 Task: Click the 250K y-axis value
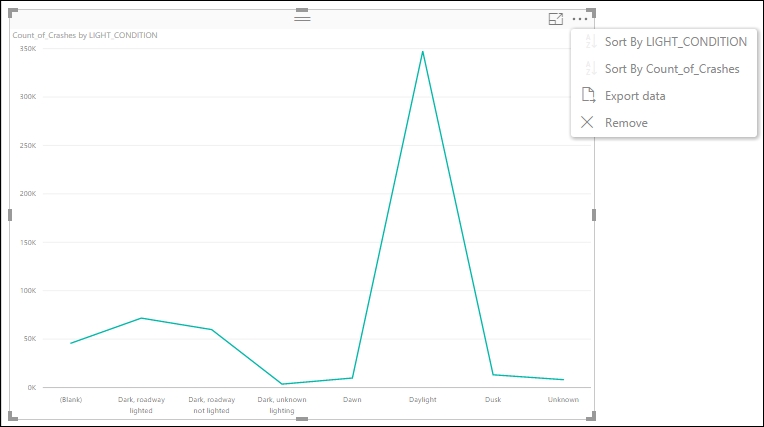pos(28,145)
